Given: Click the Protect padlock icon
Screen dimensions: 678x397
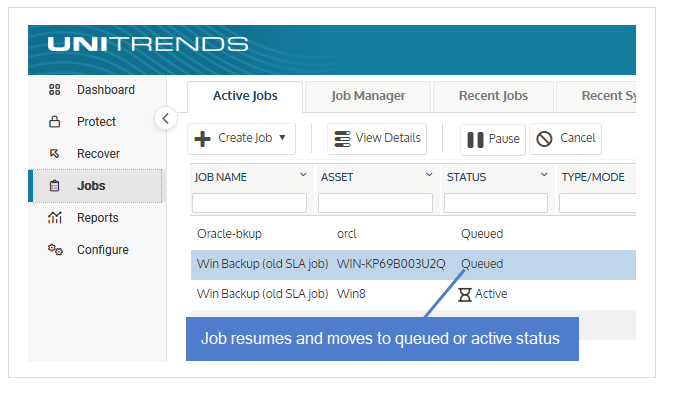Looking at the screenshot, I should pyautogui.click(x=54, y=122).
